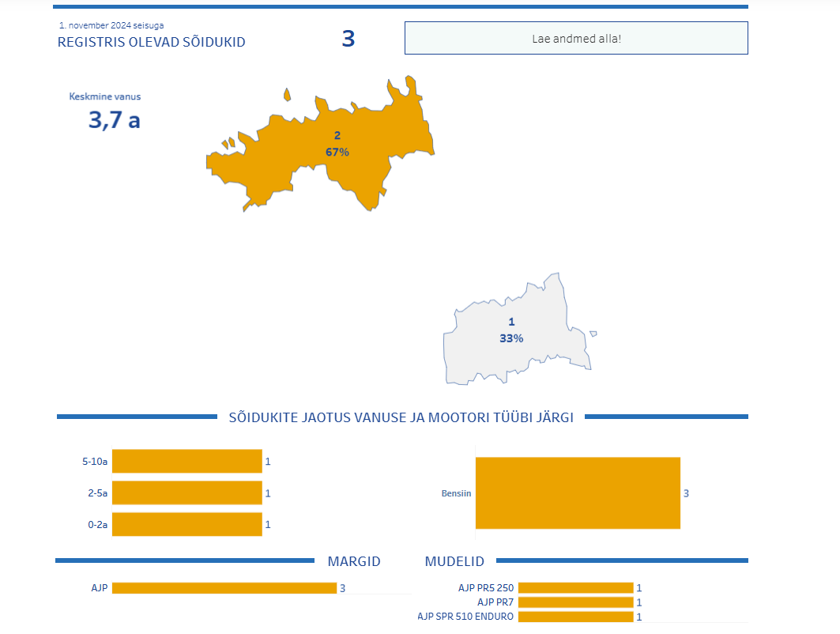Click the '1. november 2024 seisuga' date text
840x634 pixels.
[111, 25]
